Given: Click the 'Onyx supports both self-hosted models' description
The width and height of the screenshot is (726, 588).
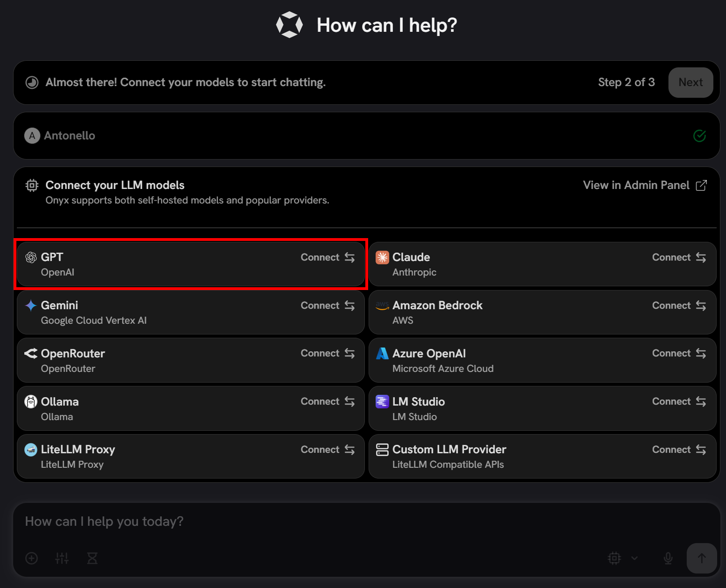Looking at the screenshot, I should [x=187, y=200].
